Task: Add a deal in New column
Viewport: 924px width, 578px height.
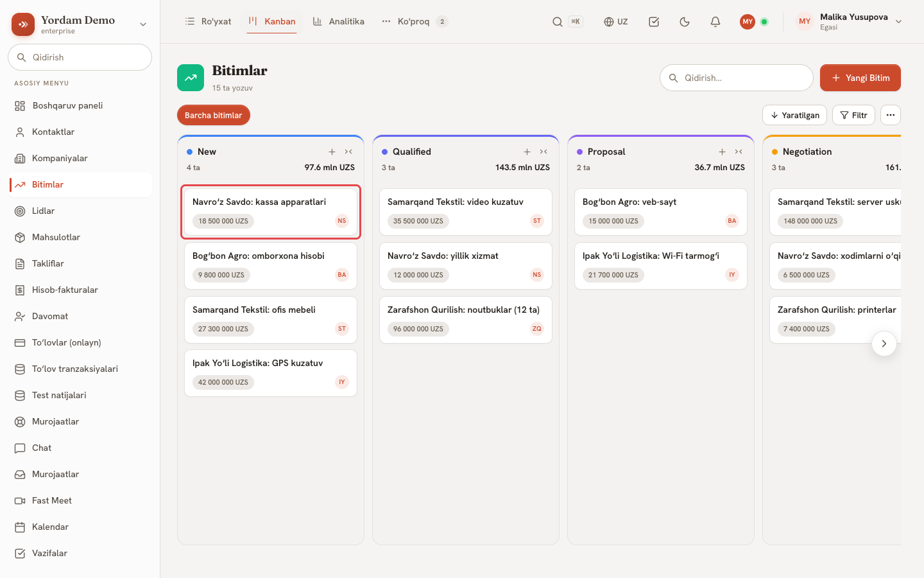Action: coord(332,152)
